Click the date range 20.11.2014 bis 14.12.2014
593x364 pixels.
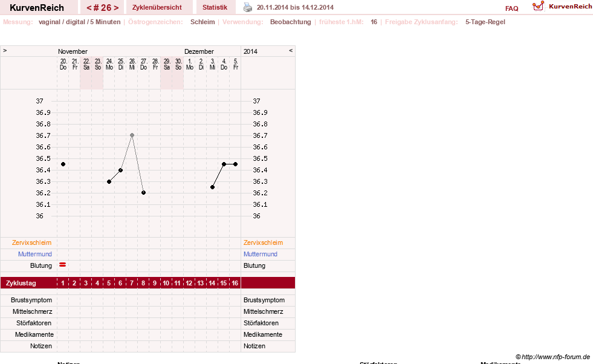pos(295,7)
